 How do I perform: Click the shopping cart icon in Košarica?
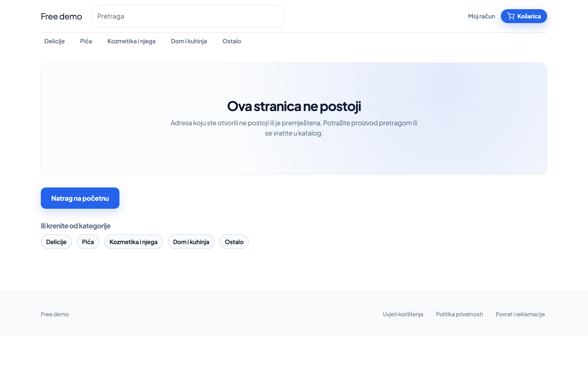coord(511,16)
